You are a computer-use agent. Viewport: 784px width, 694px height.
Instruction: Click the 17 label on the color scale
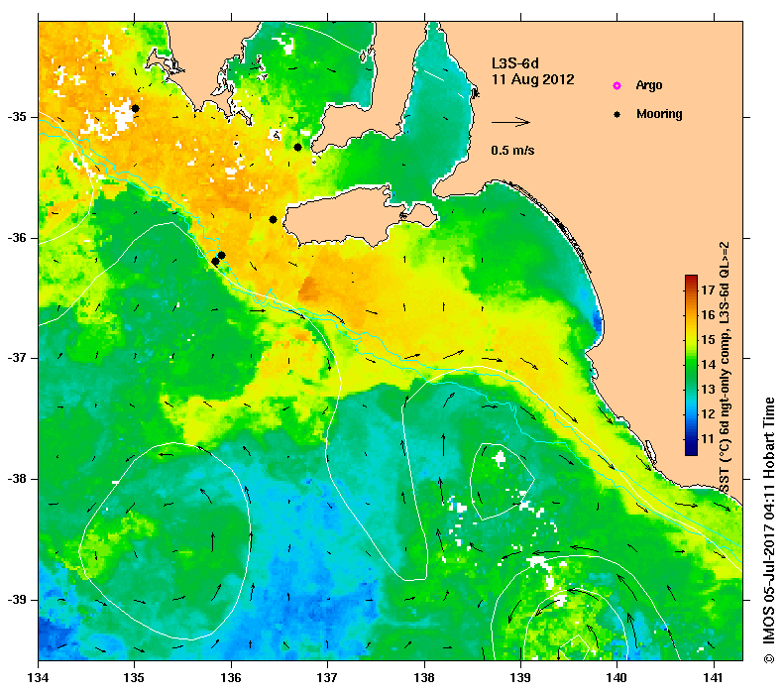pyautogui.click(x=708, y=290)
